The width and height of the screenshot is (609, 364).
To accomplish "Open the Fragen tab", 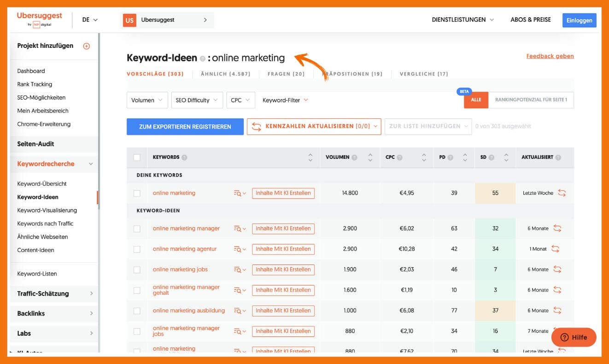I will [x=286, y=74].
